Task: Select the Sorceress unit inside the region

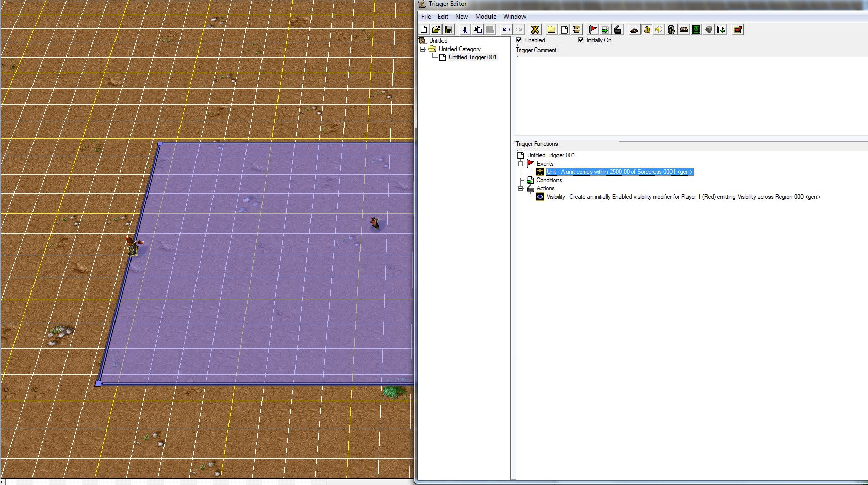Action: pyautogui.click(x=375, y=223)
